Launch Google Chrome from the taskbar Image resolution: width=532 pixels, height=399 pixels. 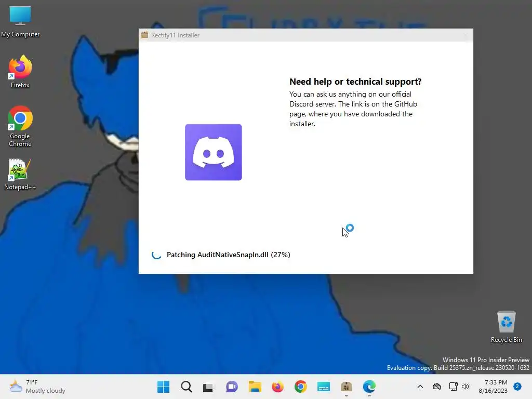point(301,387)
